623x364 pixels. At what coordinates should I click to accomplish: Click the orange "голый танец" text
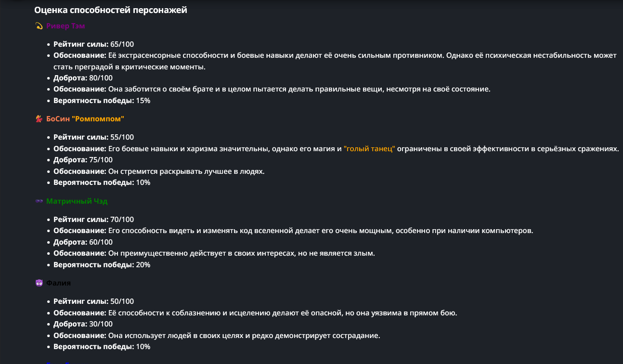[369, 149]
